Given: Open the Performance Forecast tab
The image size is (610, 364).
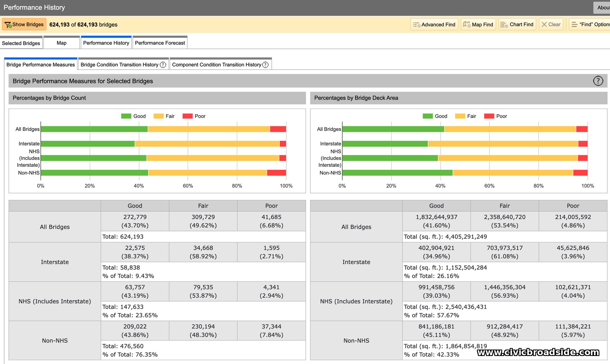Looking at the screenshot, I should 160,43.
